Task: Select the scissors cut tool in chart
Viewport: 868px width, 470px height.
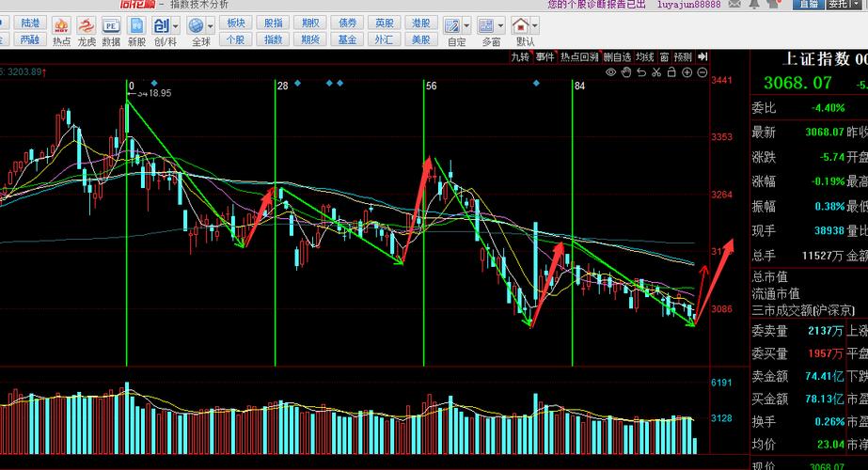Action: 657,71
